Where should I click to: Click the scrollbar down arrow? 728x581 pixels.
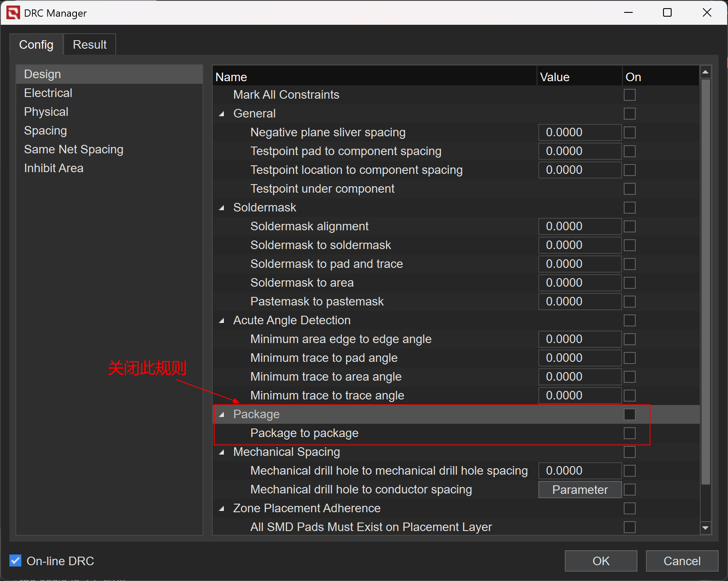[705, 528]
